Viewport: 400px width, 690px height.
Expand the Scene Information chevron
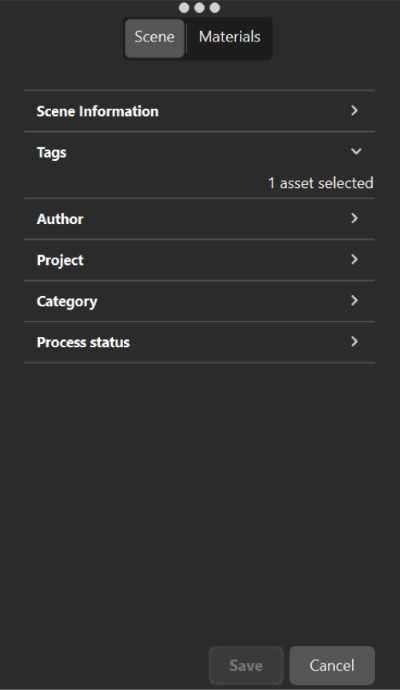[x=355, y=110]
